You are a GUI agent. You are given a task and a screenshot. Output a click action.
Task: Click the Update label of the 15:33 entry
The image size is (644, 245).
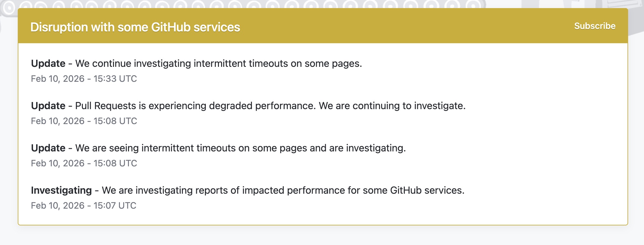point(48,63)
